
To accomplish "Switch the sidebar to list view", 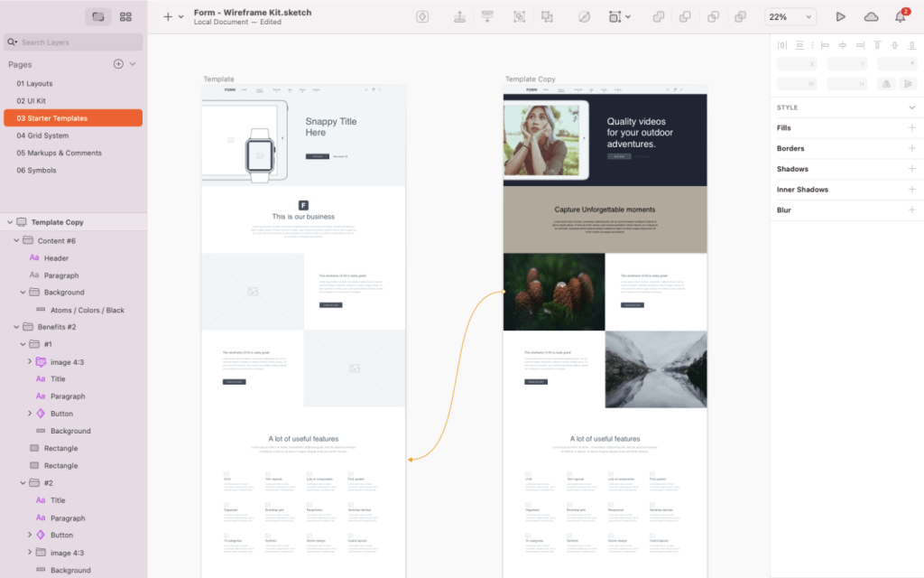I will (97, 15).
